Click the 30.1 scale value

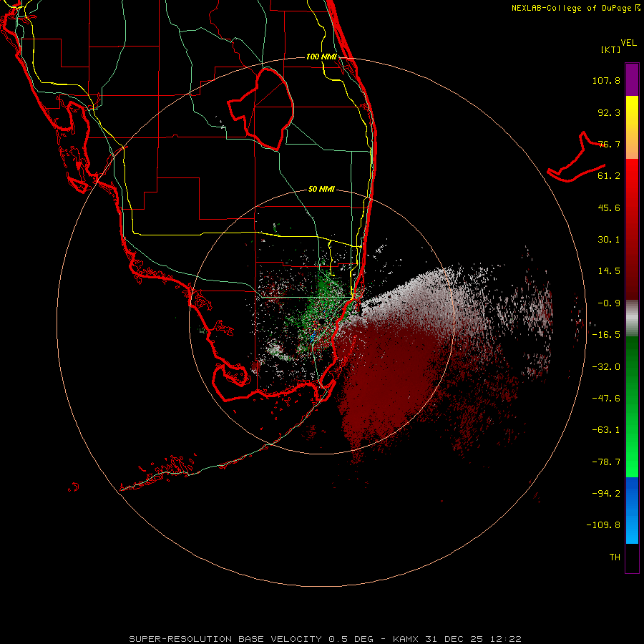609,240
